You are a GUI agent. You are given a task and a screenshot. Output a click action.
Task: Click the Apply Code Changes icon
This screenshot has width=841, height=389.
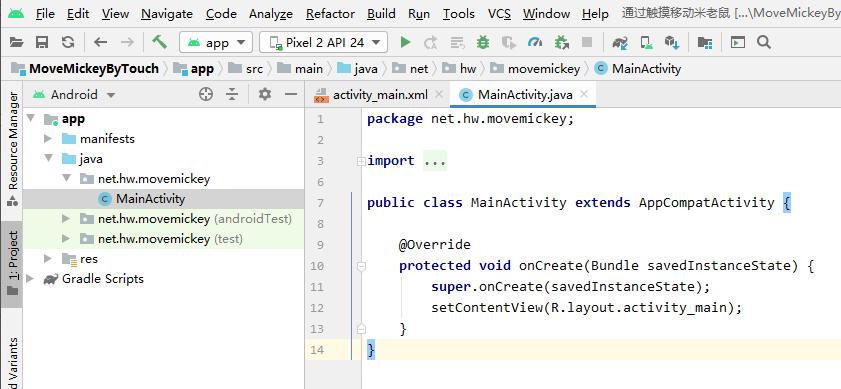pos(457,42)
